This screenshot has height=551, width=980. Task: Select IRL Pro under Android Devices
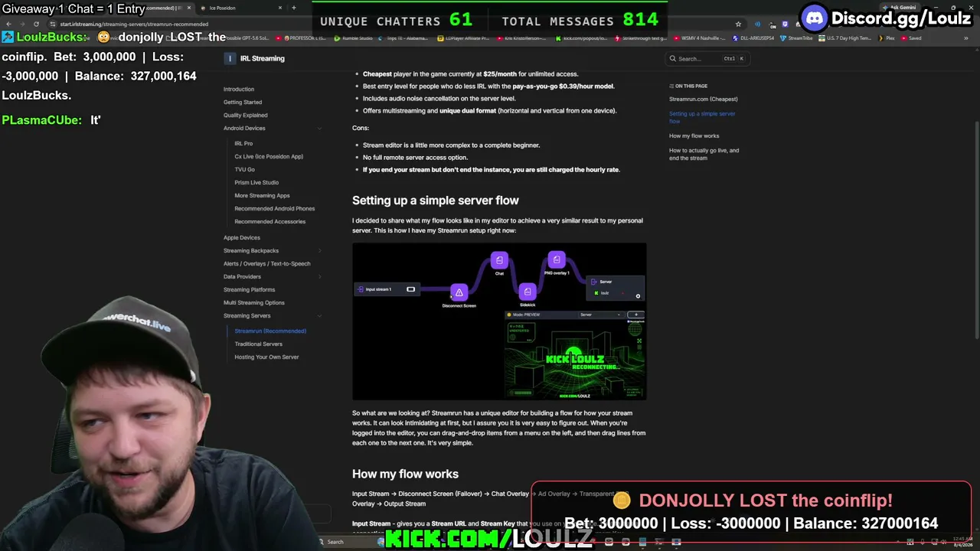coord(243,144)
